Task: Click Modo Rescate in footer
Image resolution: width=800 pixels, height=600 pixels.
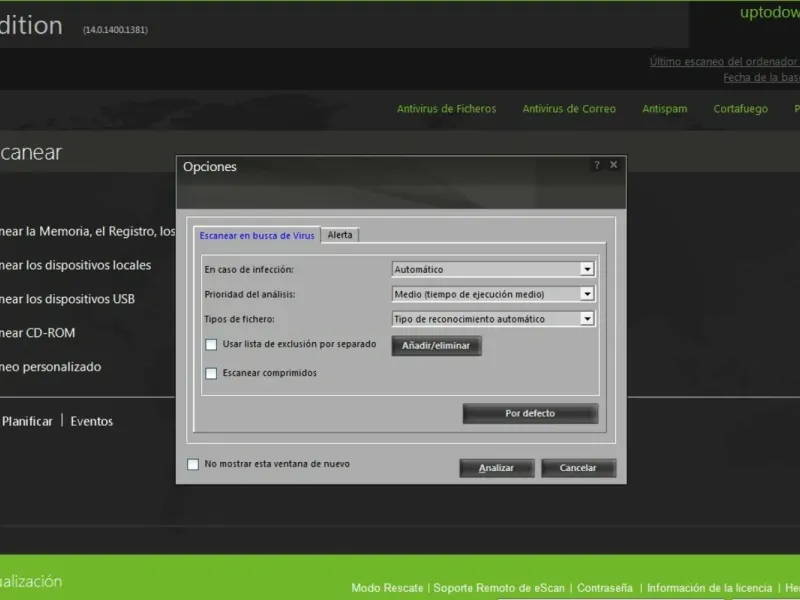Action: pos(387,588)
